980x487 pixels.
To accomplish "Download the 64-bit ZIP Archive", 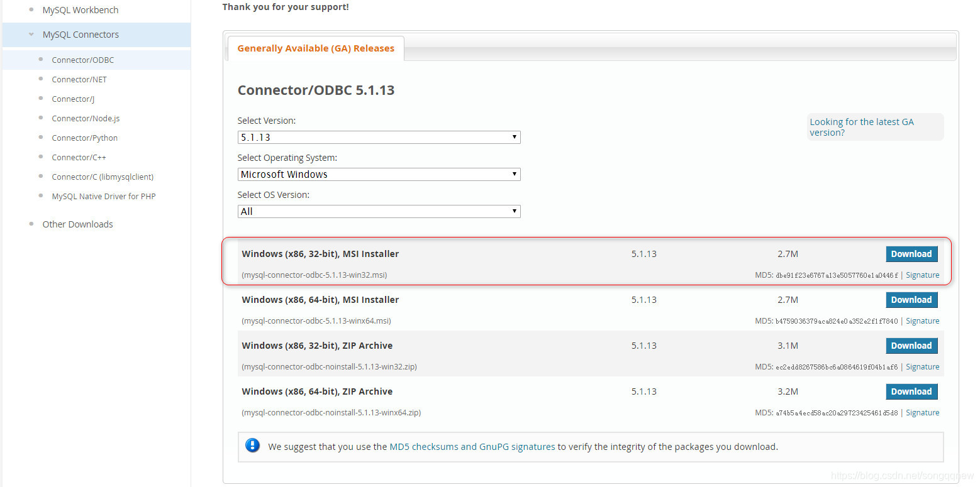I will click(911, 391).
